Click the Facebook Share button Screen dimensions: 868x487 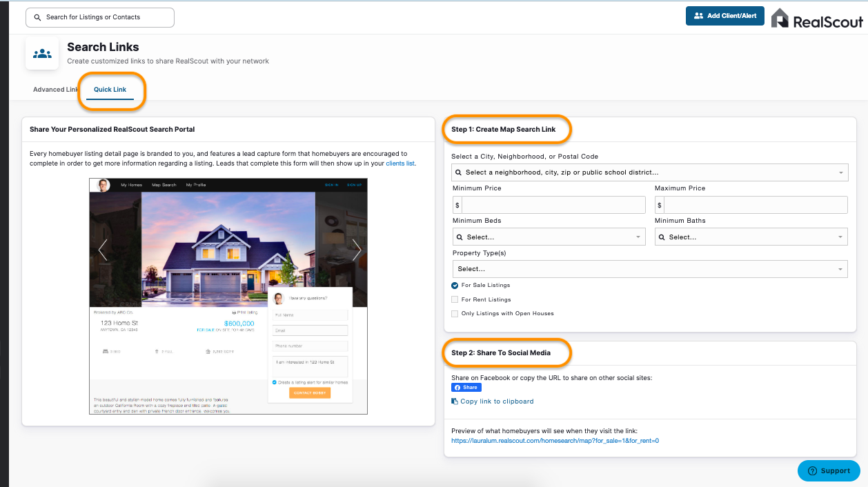pyautogui.click(x=466, y=388)
